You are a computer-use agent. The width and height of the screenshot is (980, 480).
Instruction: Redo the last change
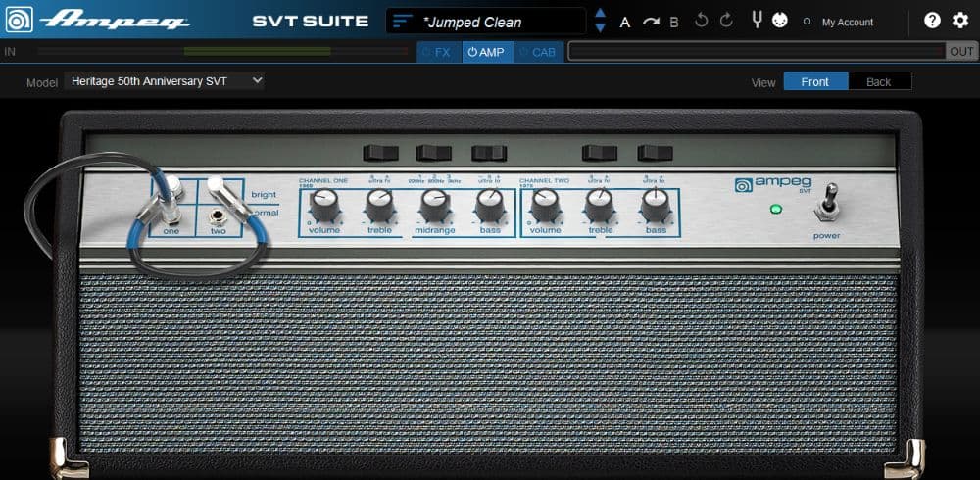tap(725, 22)
